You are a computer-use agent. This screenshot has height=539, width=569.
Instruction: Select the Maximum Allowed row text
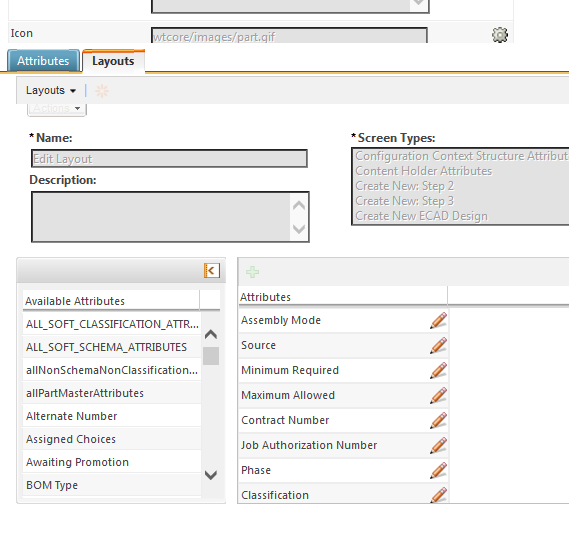288,395
